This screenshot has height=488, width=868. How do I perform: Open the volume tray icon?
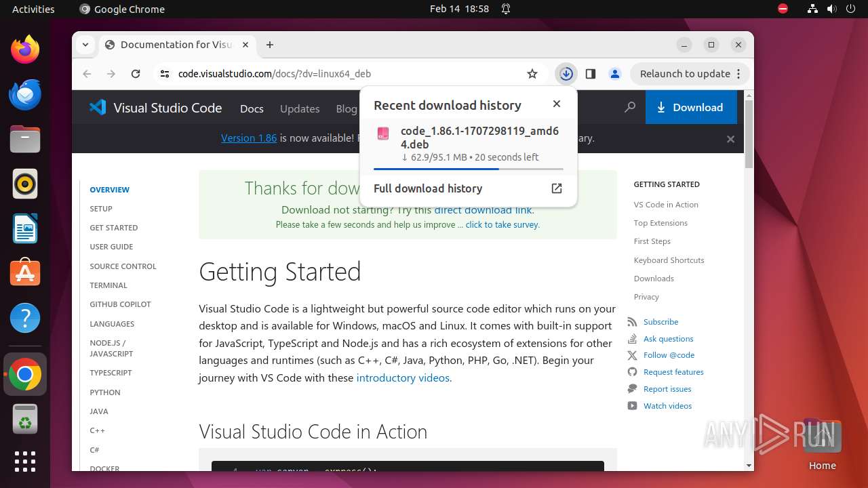click(x=831, y=9)
